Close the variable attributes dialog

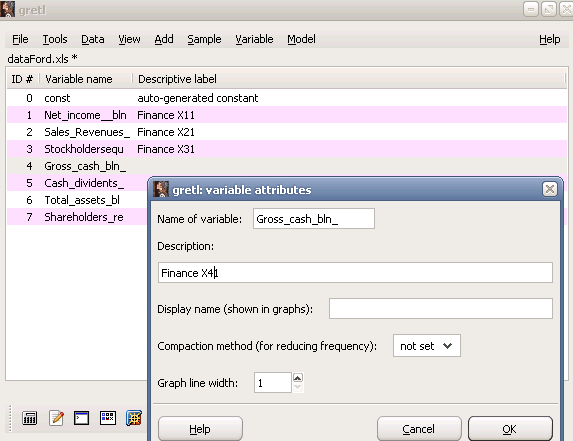550,189
